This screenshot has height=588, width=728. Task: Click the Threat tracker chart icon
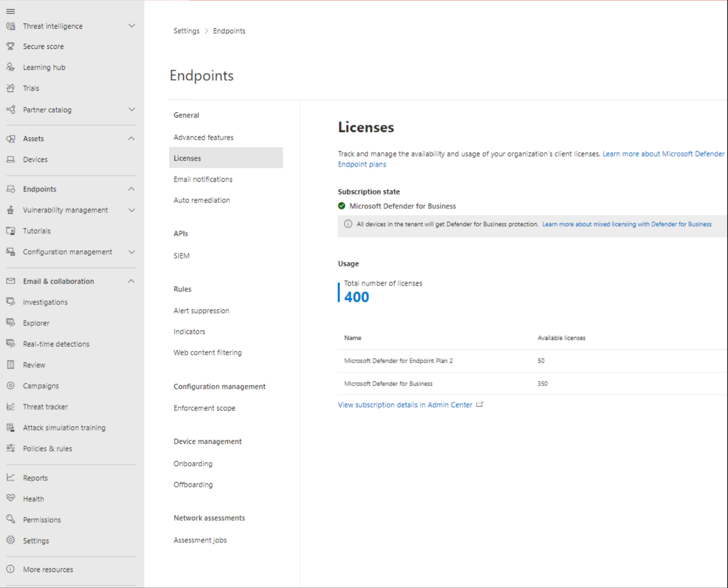[x=11, y=406]
